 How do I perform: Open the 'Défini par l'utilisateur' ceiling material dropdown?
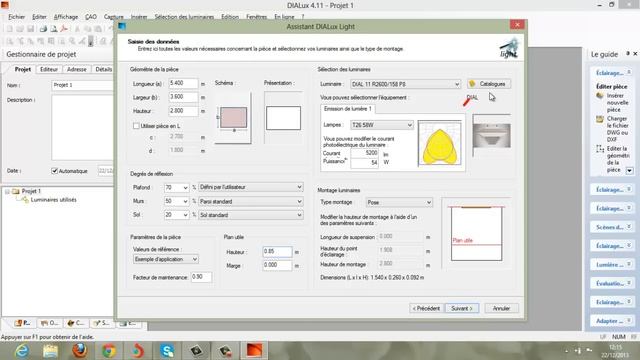(251, 187)
